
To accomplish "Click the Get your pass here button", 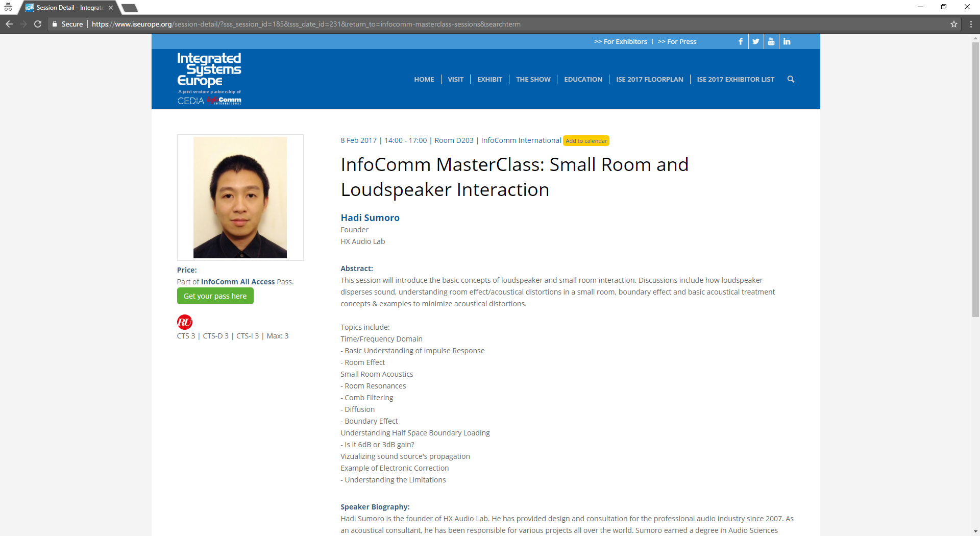I will tap(215, 296).
